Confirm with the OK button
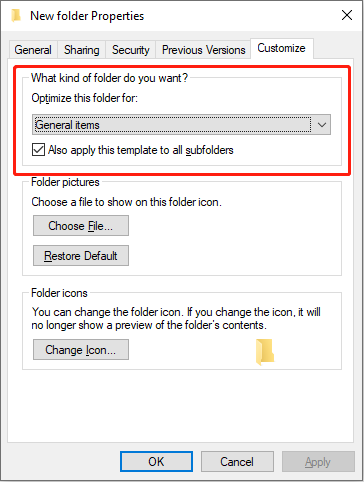The height and width of the screenshot is (482, 364). 156,462
